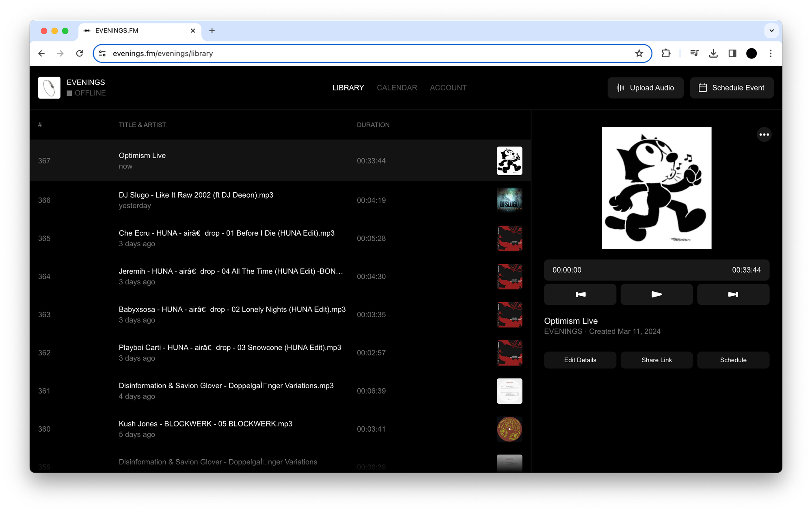Click the Edit Details button

coord(580,360)
